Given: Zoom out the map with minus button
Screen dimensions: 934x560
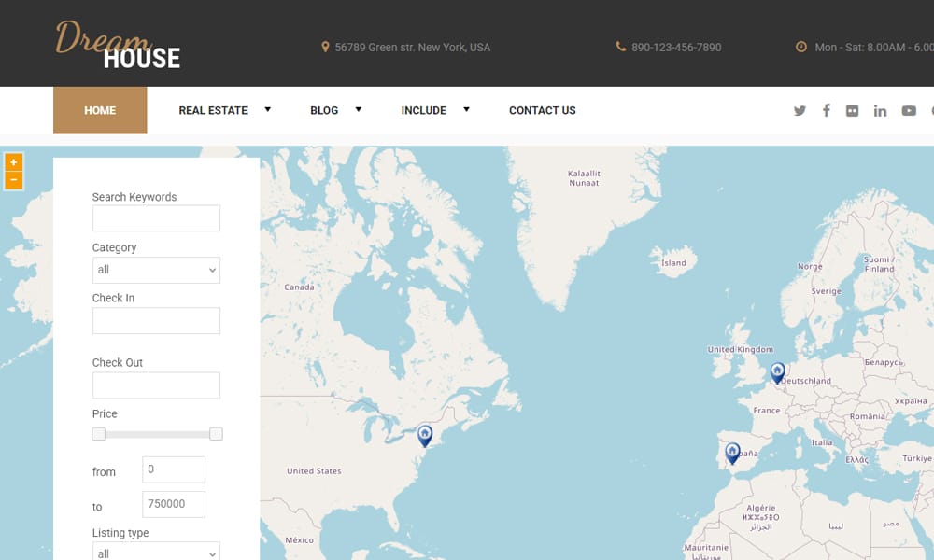Looking at the screenshot, I should click(x=13, y=180).
